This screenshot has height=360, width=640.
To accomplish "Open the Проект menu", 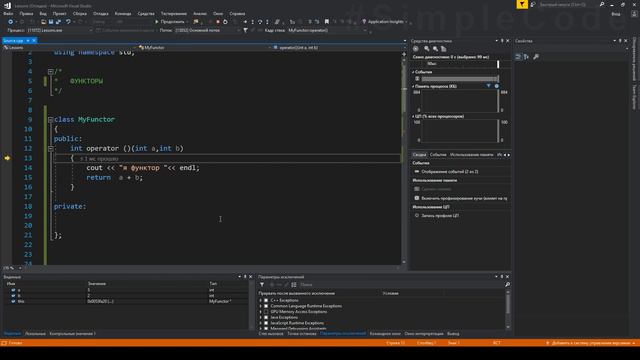I will click(x=59, y=13).
